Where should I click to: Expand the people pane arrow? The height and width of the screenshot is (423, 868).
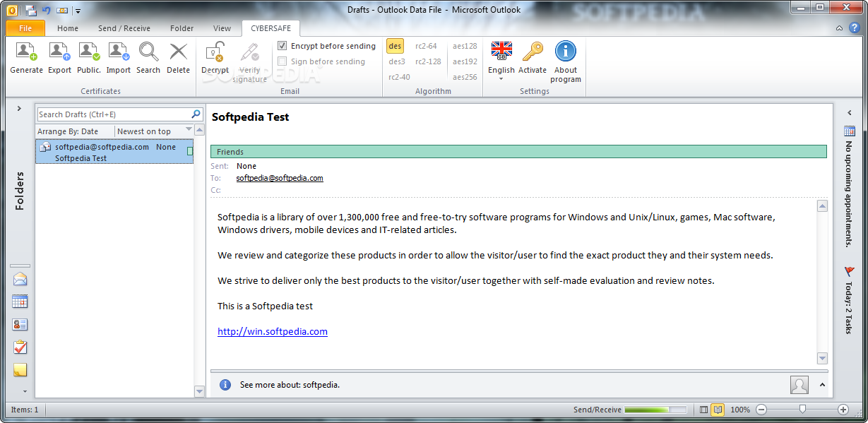(x=822, y=385)
